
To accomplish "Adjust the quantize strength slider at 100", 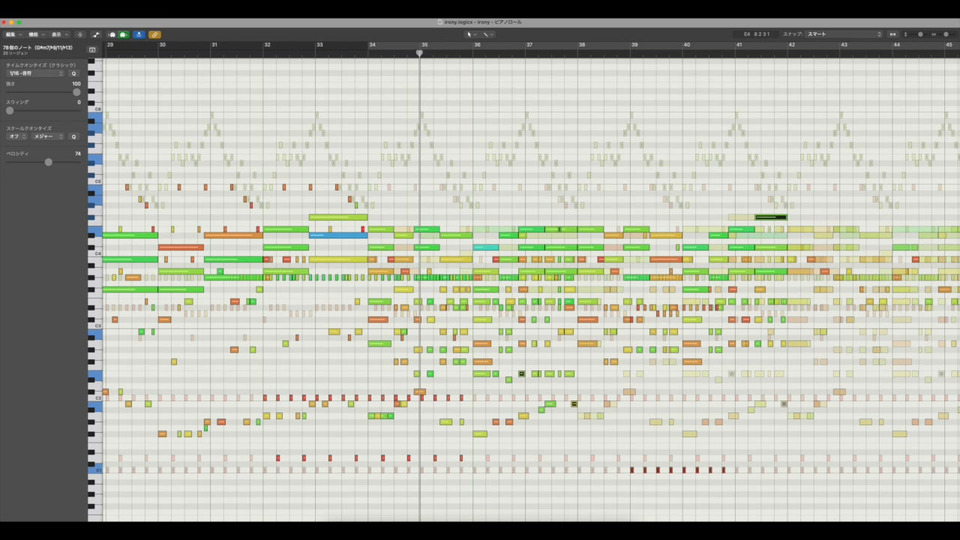I will [77, 92].
